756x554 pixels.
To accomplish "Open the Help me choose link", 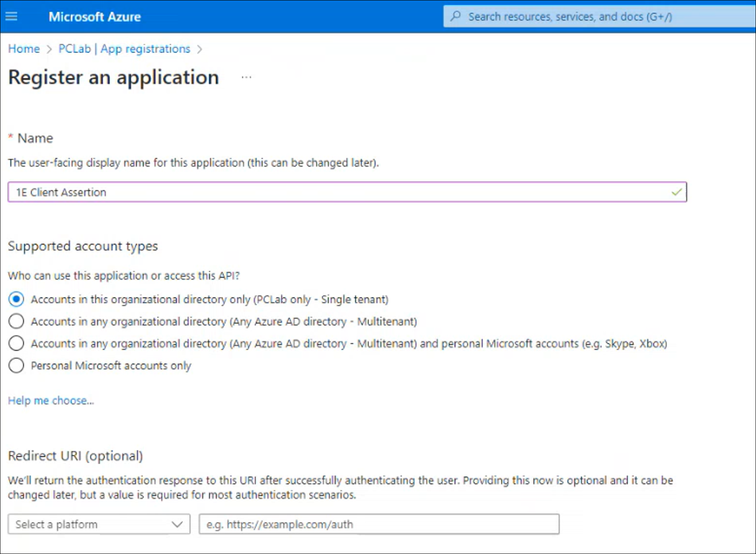I will coord(51,400).
